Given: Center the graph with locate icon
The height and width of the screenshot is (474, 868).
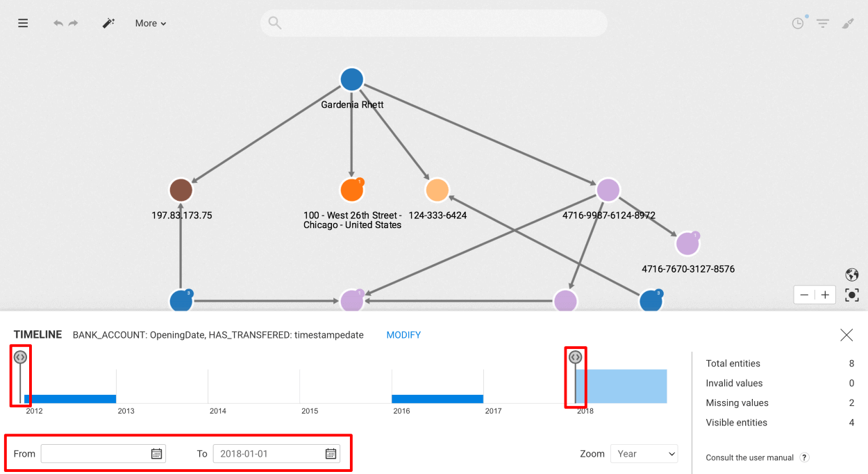Looking at the screenshot, I should pos(852,295).
